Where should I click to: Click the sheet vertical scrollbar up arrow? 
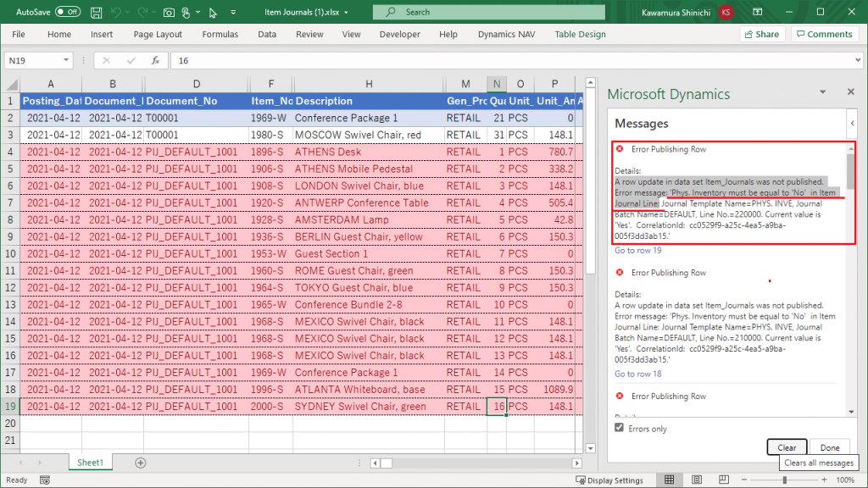point(590,82)
